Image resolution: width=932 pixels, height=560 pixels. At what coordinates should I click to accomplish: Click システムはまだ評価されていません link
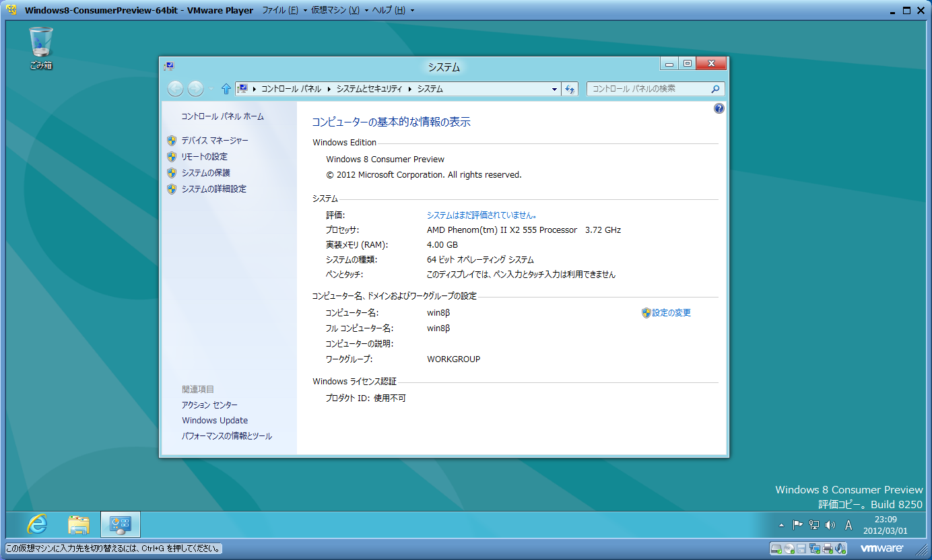point(481,215)
